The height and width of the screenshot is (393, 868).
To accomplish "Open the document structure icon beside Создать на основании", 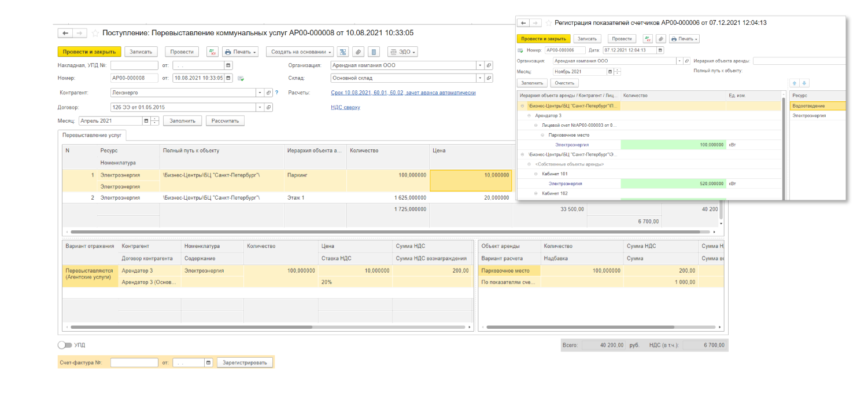I will click(x=343, y=52).
